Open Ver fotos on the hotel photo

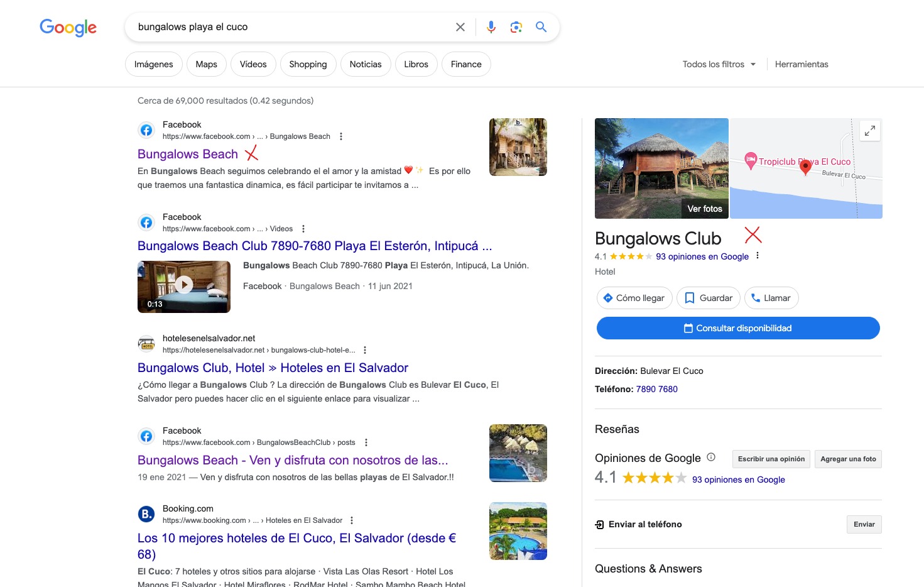click(705, 209)
